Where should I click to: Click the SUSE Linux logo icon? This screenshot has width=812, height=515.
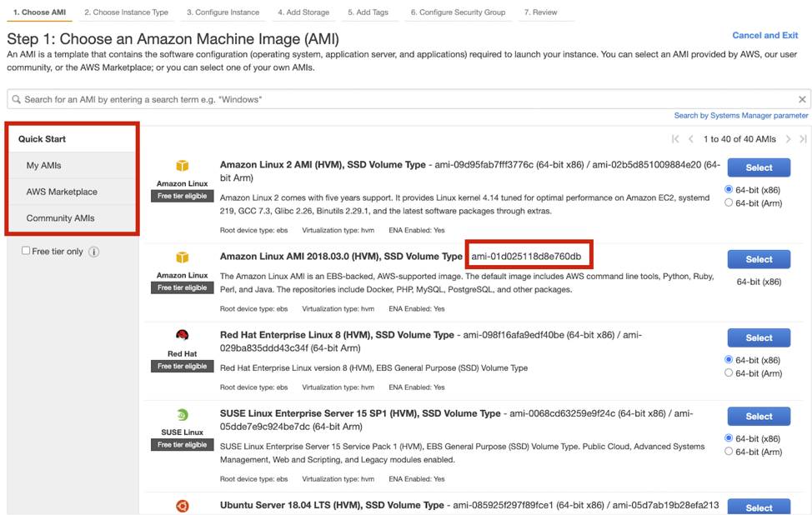coord(183,415)
